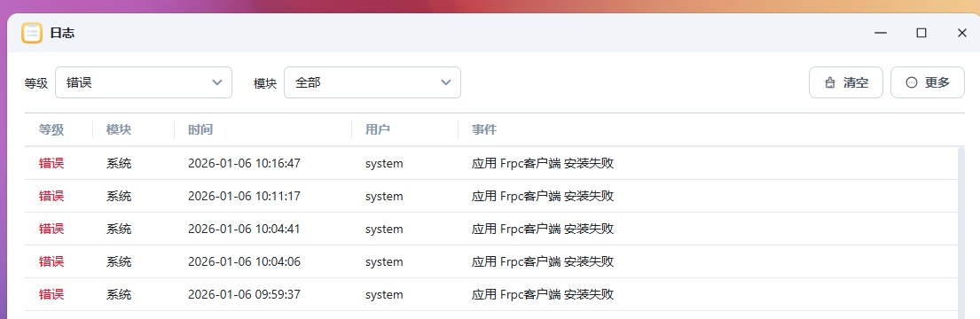980x319 pixels.
Task: Open the 等级 dropdown showing 错误
Action: click(144, 82)
